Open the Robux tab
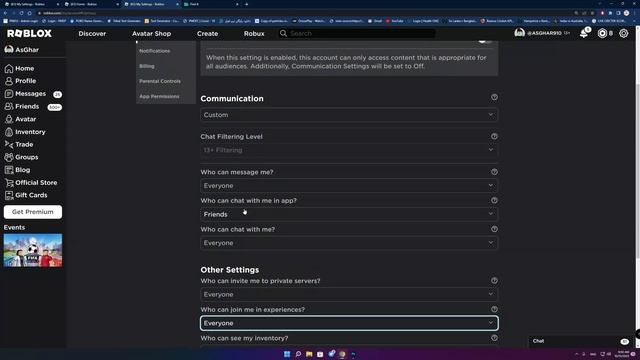The image size is (640, 360). click(x=254, y=33)
